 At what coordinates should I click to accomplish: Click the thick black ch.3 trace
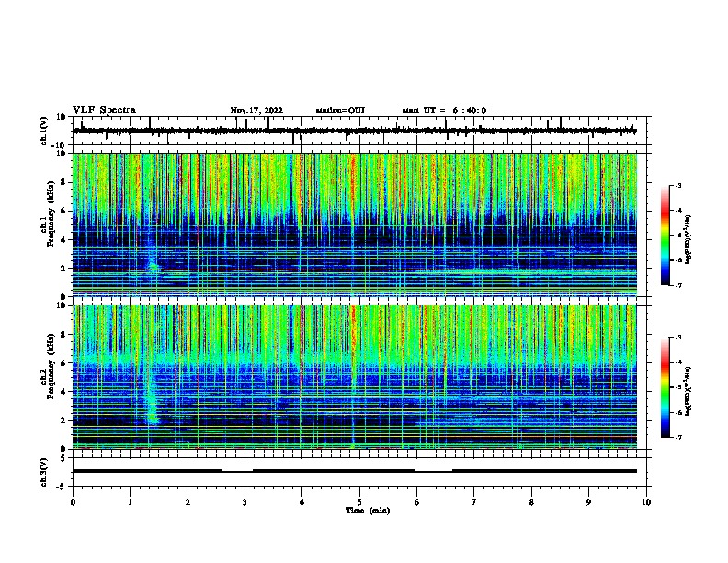coord(355,471)
